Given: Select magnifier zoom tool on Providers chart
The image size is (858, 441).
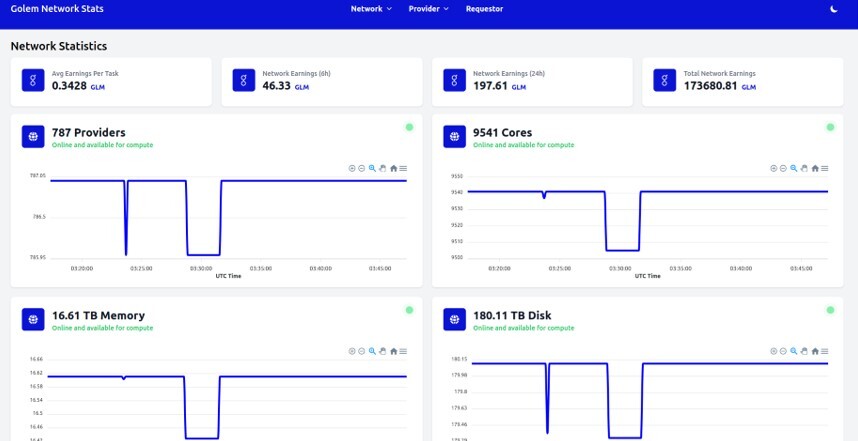Looking at the screenshot, I should 372,169.
